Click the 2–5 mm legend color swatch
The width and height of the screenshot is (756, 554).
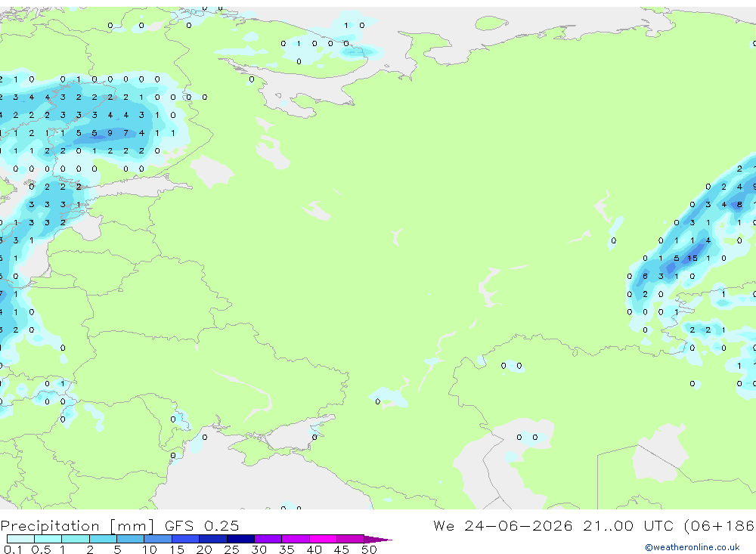[x=103, y=539]
